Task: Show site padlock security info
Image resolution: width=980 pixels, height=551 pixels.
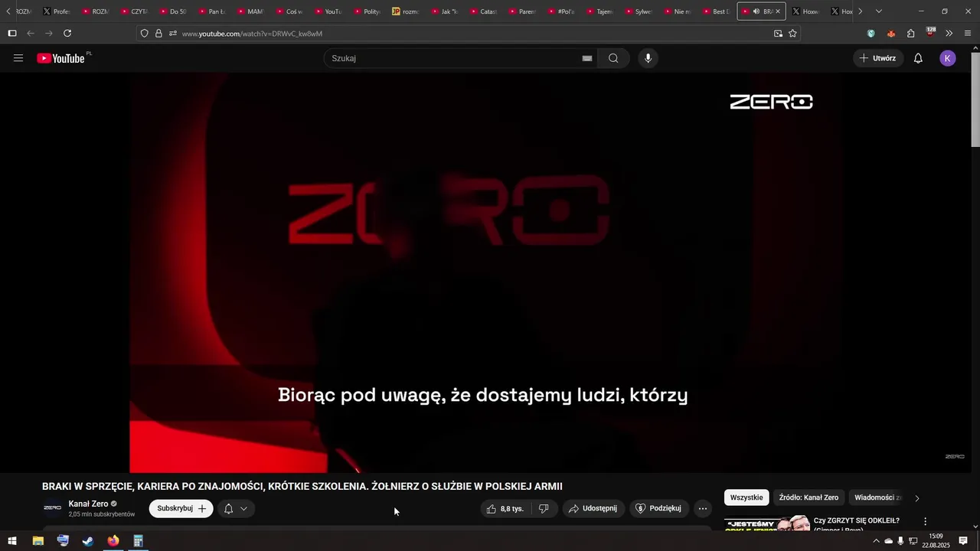Action: [x=158, y=33]
